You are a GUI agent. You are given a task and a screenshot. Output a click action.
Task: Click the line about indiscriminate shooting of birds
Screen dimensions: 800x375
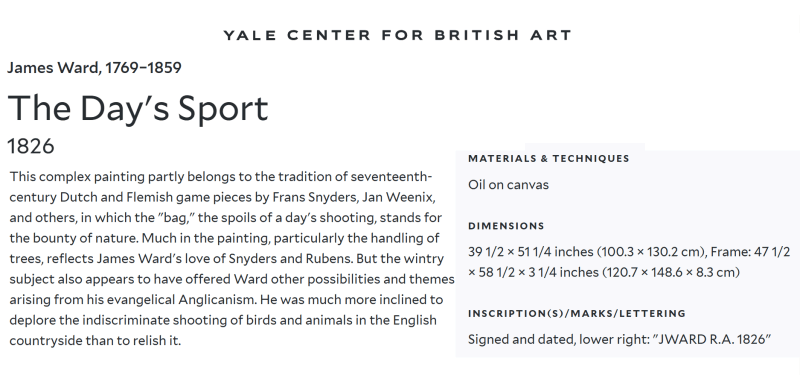point(223,320)
